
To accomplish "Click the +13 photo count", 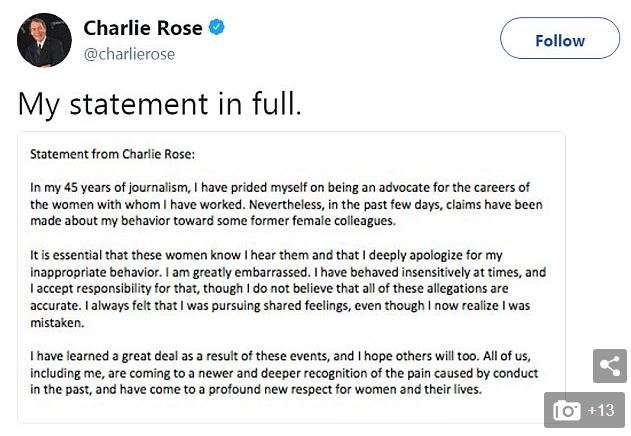I will pyautogui.click(x=601, y=411).
